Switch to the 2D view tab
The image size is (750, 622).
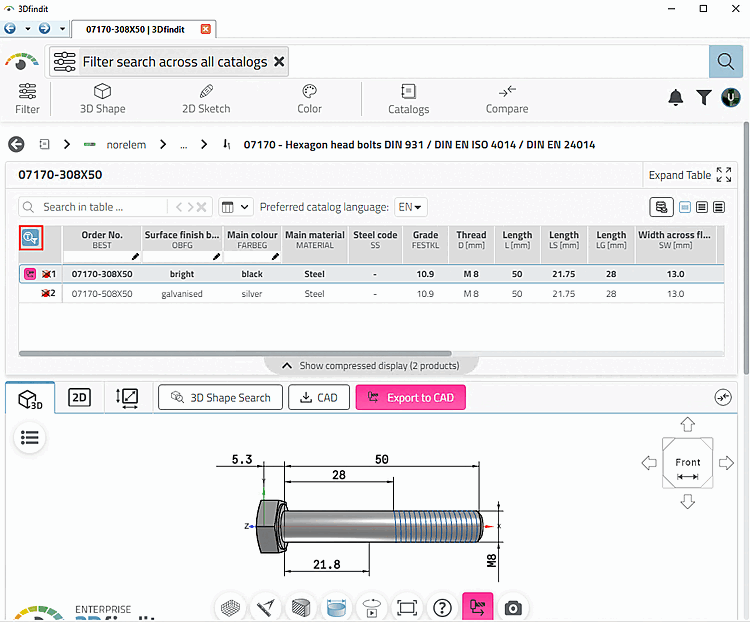(x=79, y=398)
